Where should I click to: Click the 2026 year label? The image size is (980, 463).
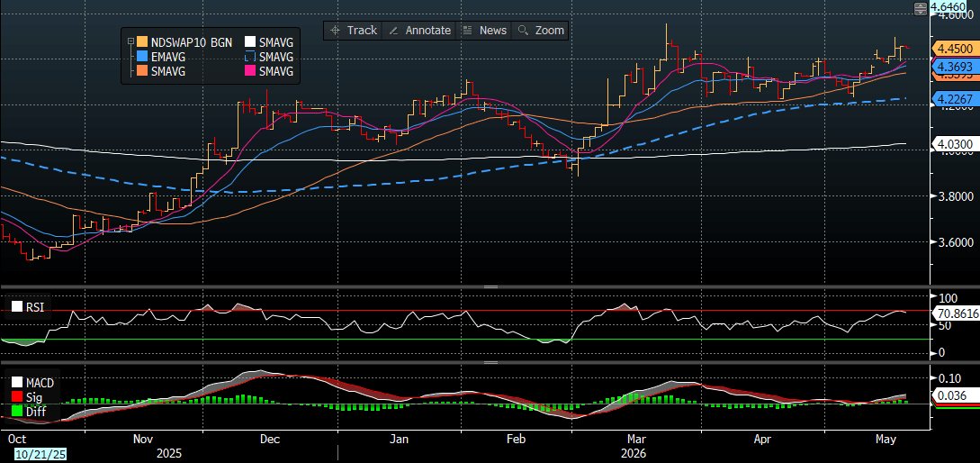click(x=634, y=452)
